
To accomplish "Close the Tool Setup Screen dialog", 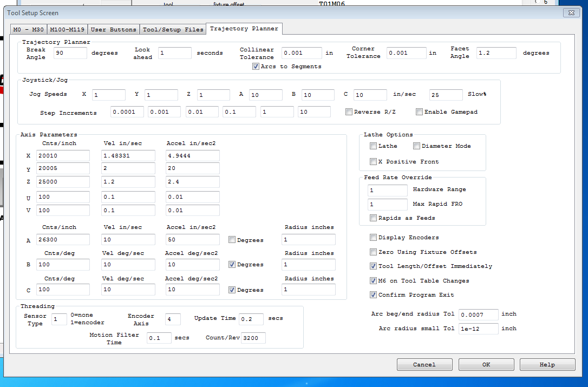I will [571, 13].
